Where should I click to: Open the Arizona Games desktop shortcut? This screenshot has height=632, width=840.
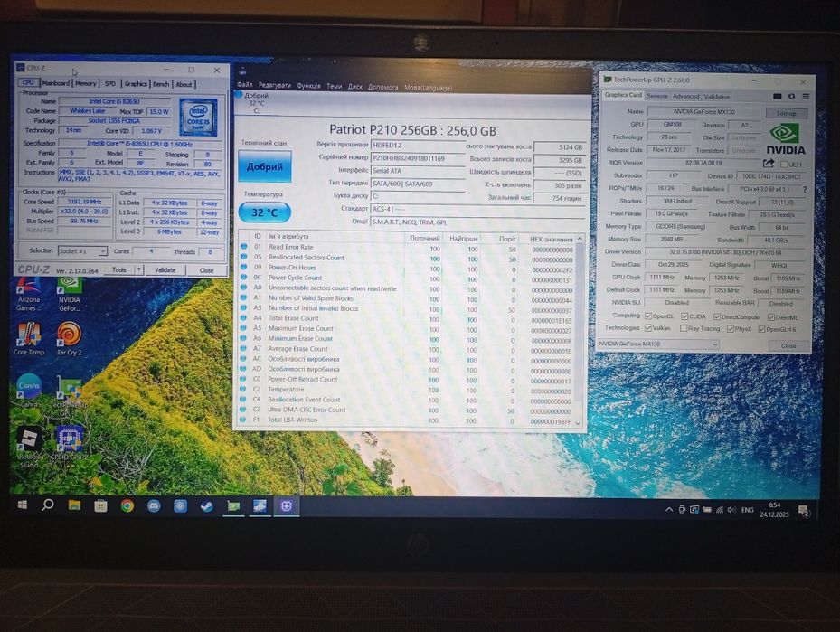coord(28,294)
